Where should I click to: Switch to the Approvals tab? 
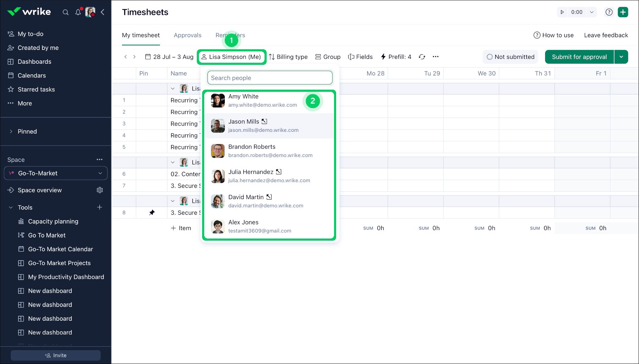pyautogui.click(x=188, y=35)
